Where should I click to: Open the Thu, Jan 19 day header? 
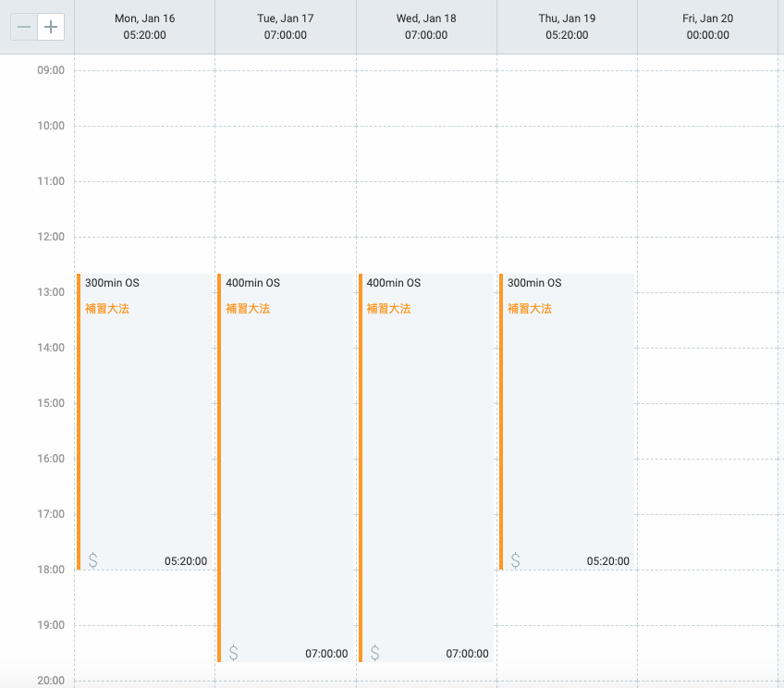(567, 27)
